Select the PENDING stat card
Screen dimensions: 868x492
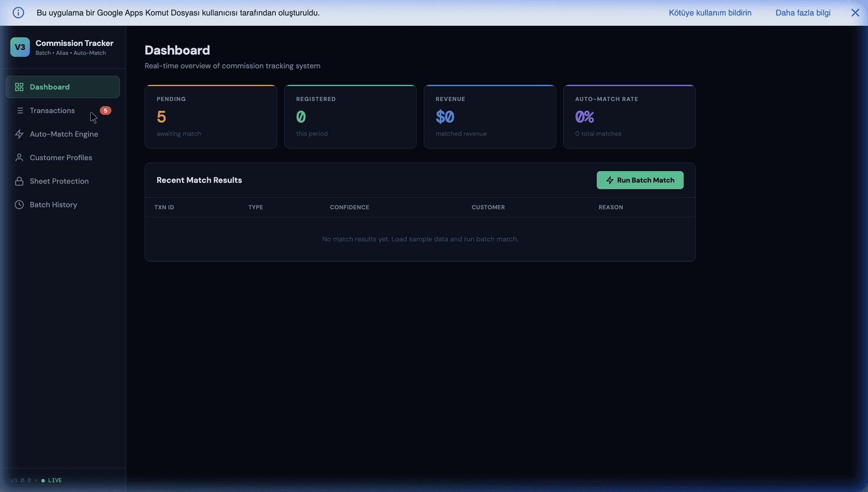[211, 117]
